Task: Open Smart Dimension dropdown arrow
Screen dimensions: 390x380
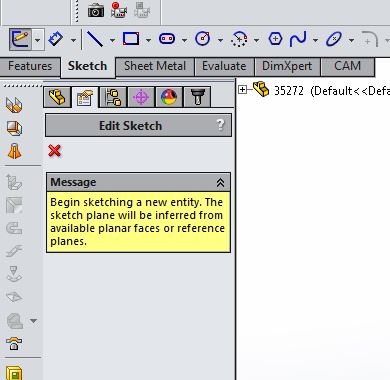Action: click(73, 40)
